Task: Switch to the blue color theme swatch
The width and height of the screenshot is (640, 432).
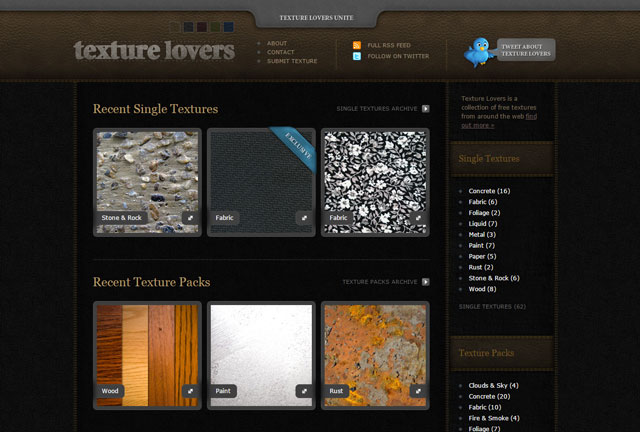Action: point(229,27)
